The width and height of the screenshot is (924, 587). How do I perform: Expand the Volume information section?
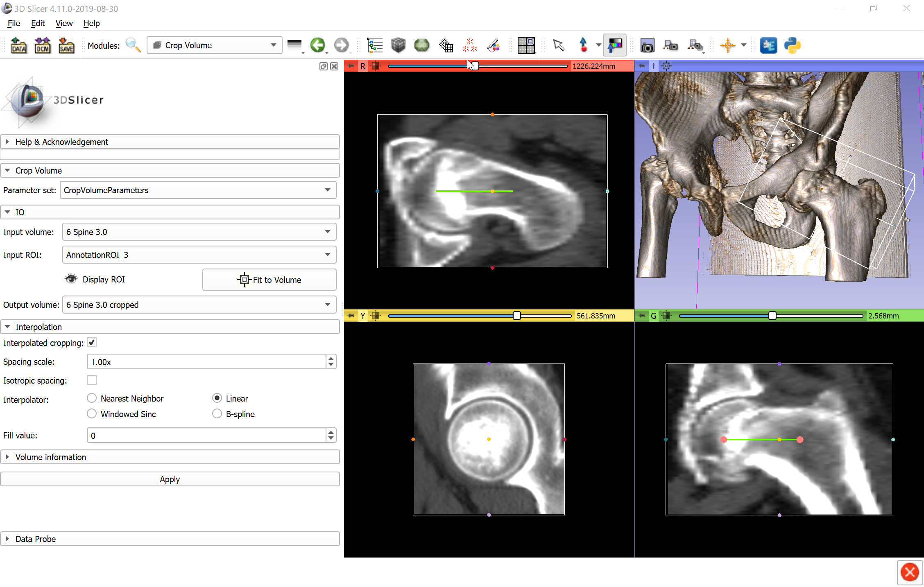tap(51, 457)
